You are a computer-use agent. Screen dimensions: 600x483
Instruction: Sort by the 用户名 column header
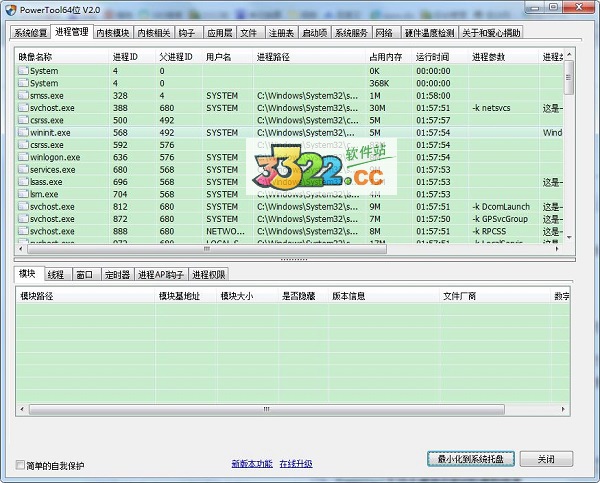(227, 57)
